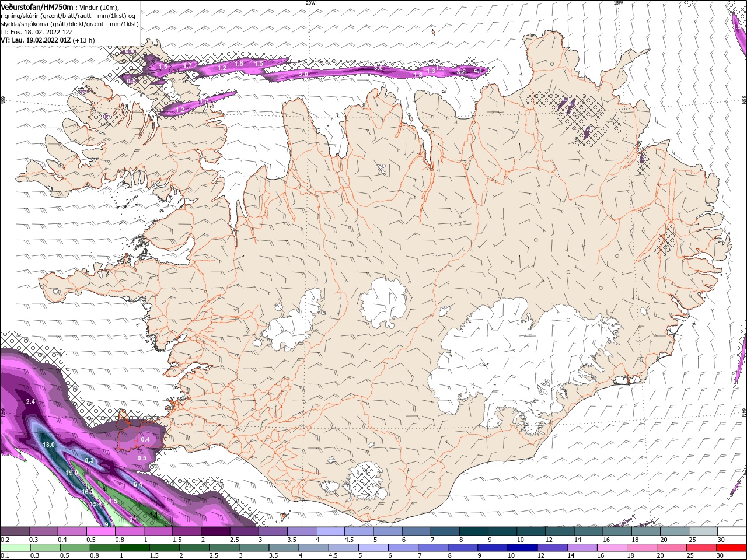Click the '8.3' precipitation value on the map
The height and width of the screenshot is (560, 747).
click(x=89, y=461)
